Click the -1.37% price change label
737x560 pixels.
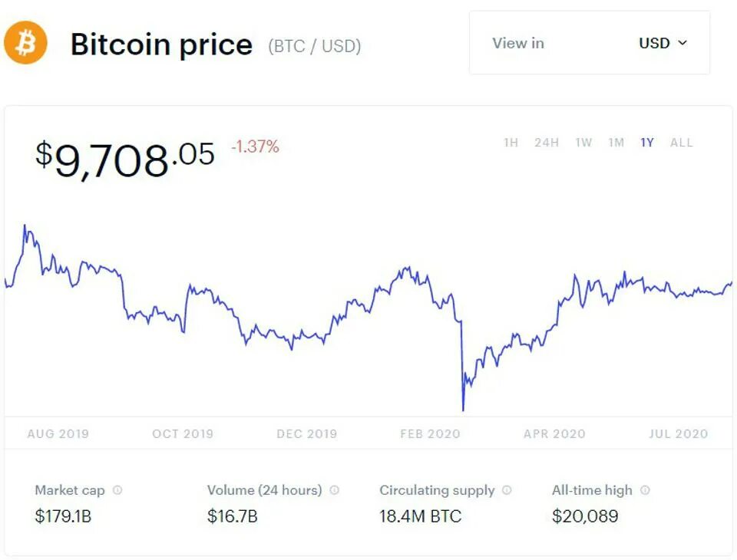click(255, 147)
